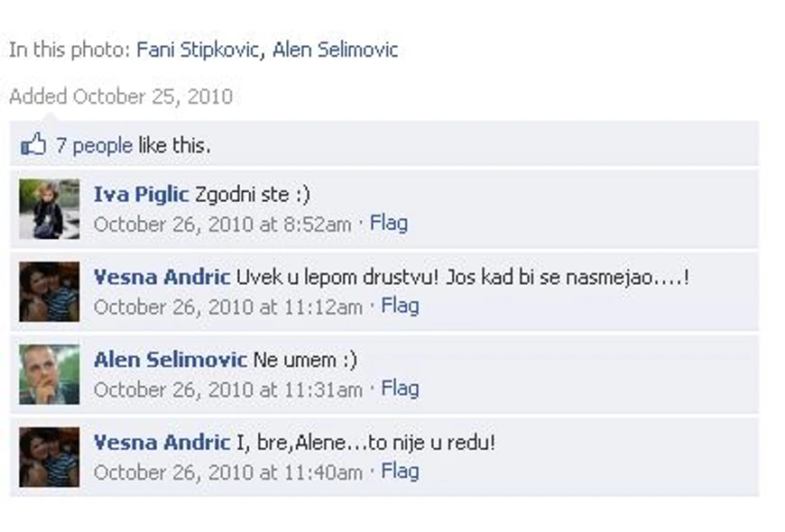Screen dimensions: 785x532
Task: Open the '7 people' likes link
Action: pyautogui.click(x=94, y=146)
